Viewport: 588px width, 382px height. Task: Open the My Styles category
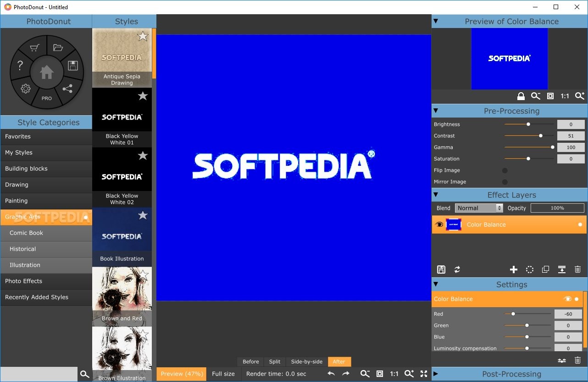[x=46, y=152]
